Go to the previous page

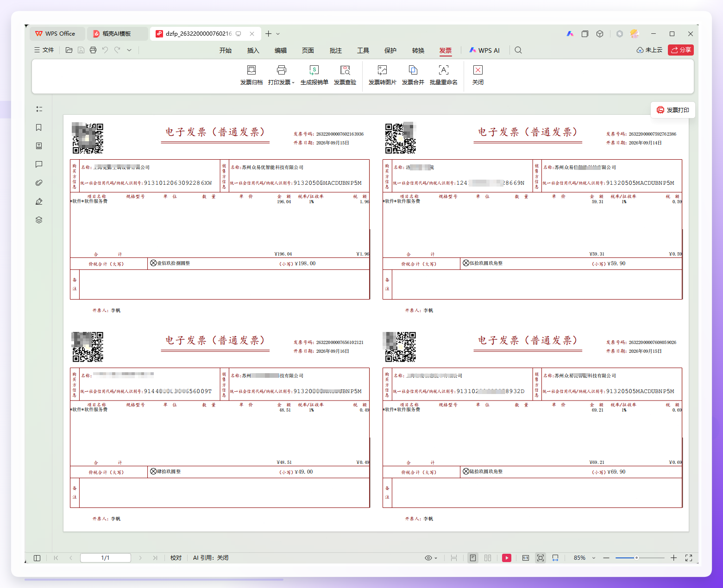(x=71, y=558)
